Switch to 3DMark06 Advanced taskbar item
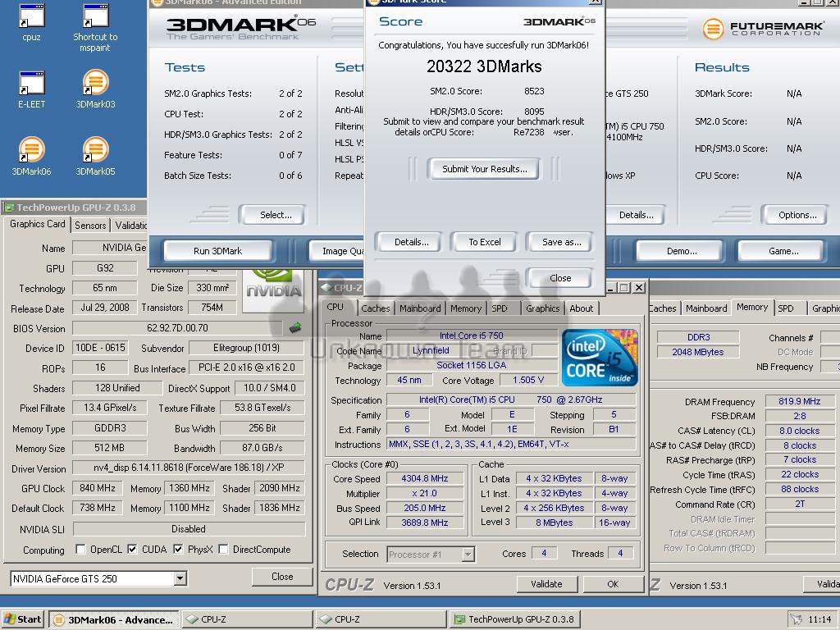The width and height of the screenshot is (840, 630). click(x=114, y=620)
